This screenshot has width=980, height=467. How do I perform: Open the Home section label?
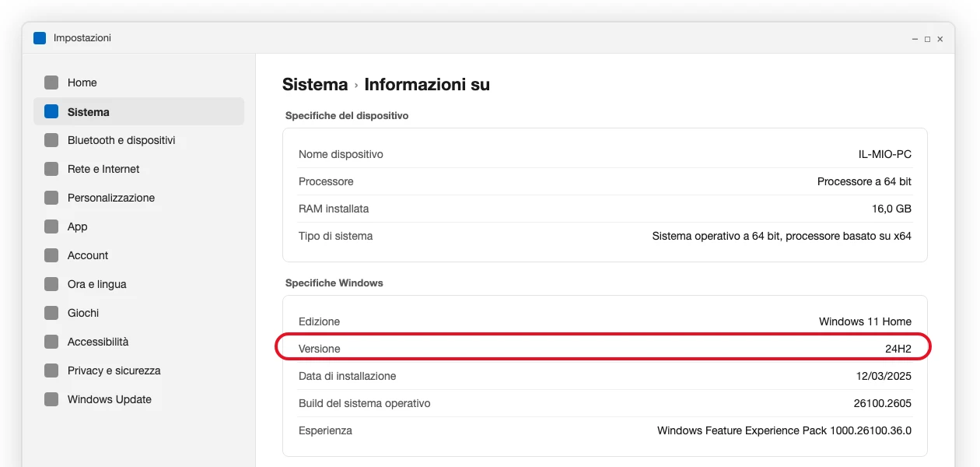pos(82,83)
